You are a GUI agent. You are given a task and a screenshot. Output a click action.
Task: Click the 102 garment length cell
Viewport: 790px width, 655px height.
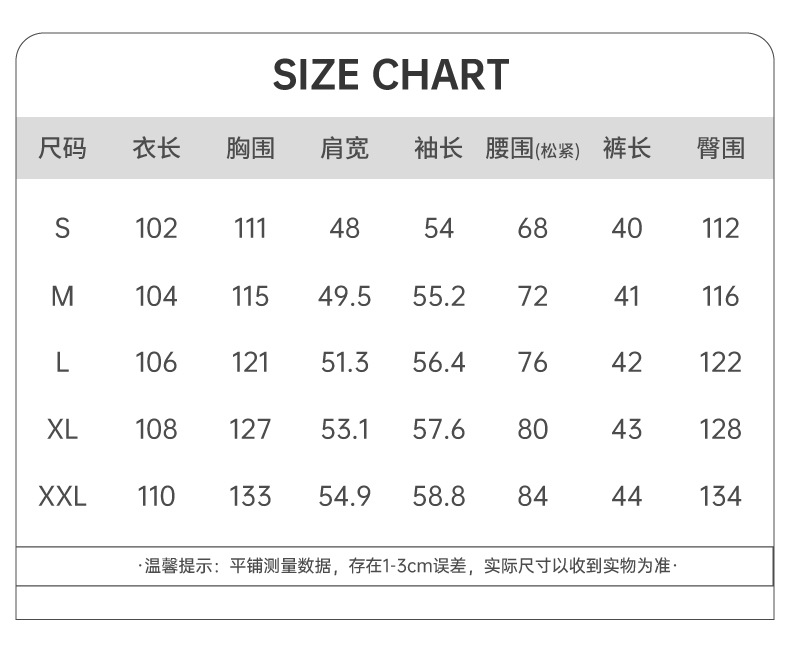tap(156, 229)
